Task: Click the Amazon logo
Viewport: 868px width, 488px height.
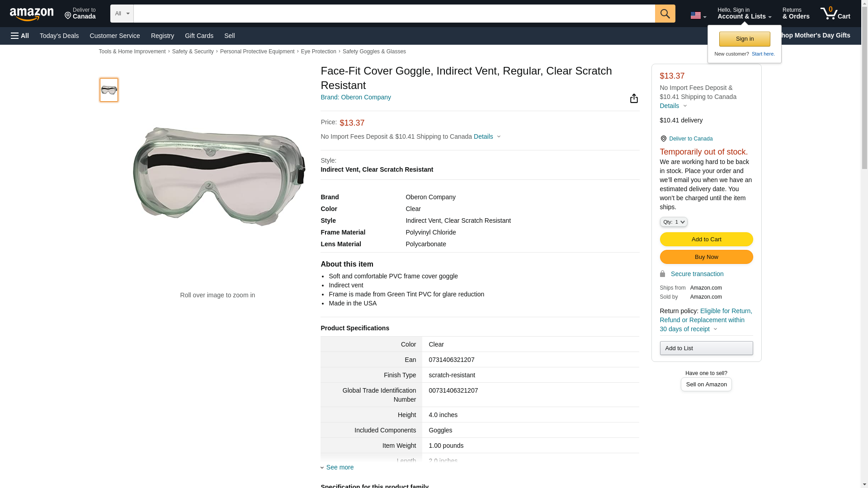Action: point(32,14)
